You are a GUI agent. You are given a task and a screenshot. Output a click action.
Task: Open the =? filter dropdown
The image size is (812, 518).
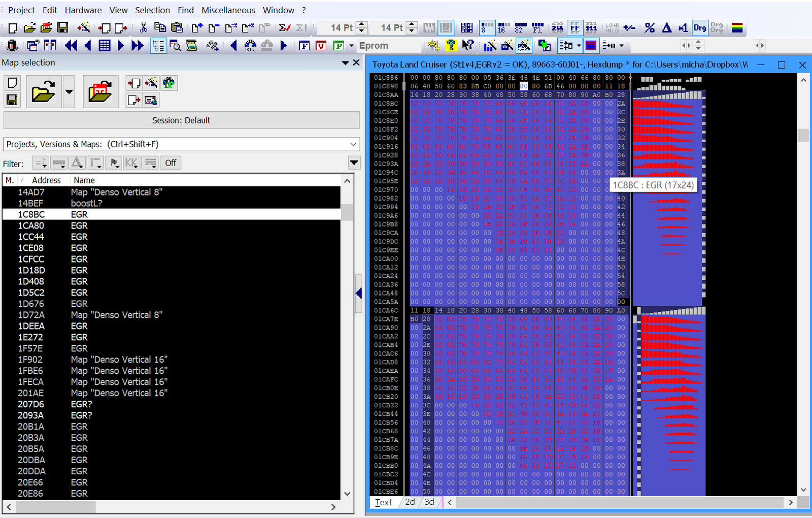tap(40, 163)
